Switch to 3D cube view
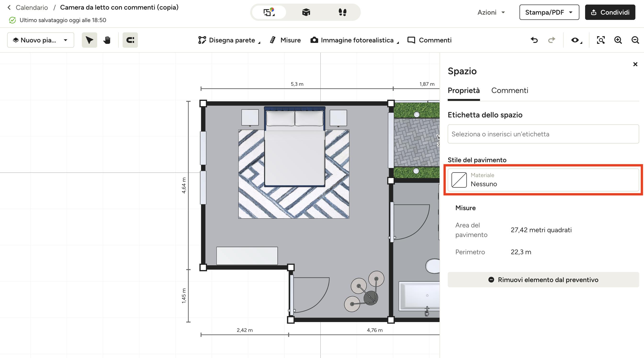The width and height of the screenshot is (644, 358). 306,12
